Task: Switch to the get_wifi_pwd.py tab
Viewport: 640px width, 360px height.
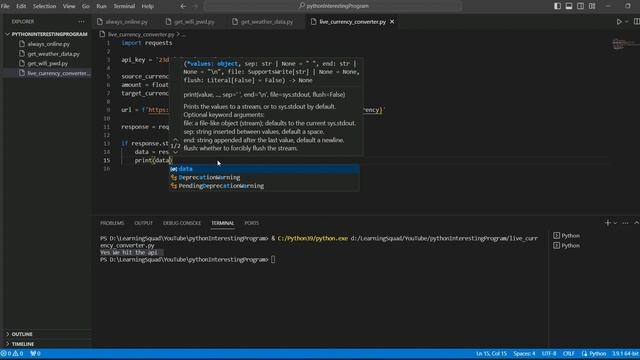Action: click(x=194, y=22)
